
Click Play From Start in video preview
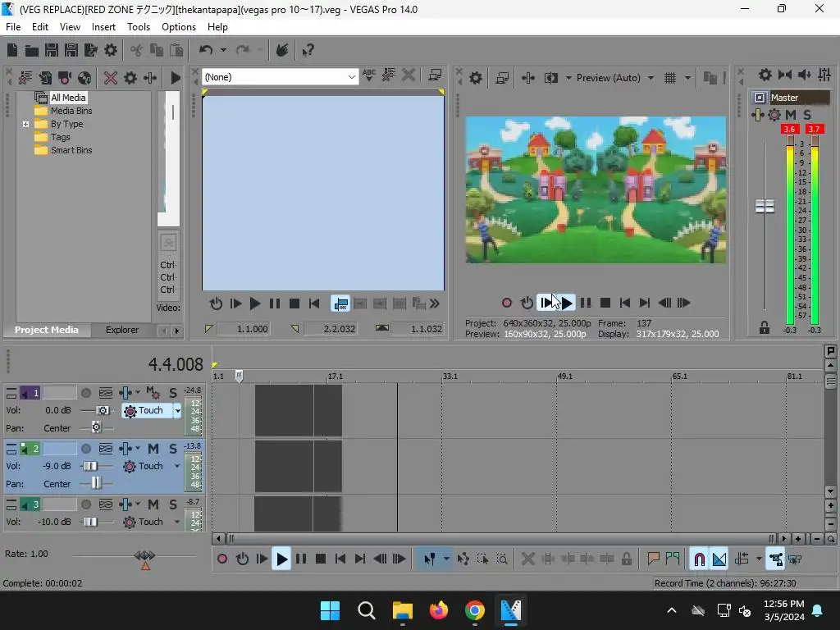click(546, 304)
